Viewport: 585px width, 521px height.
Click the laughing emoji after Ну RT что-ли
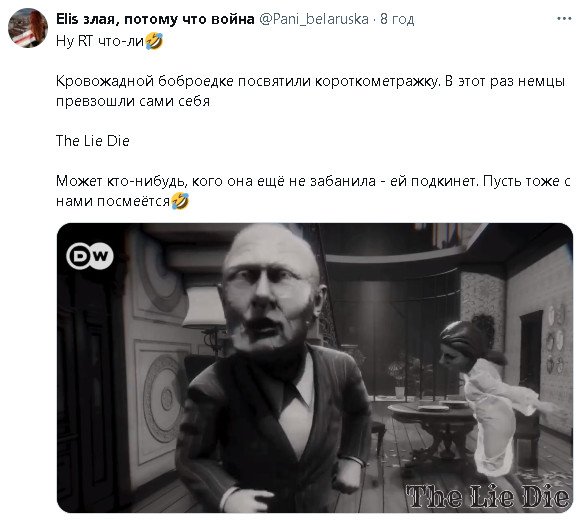154,41
